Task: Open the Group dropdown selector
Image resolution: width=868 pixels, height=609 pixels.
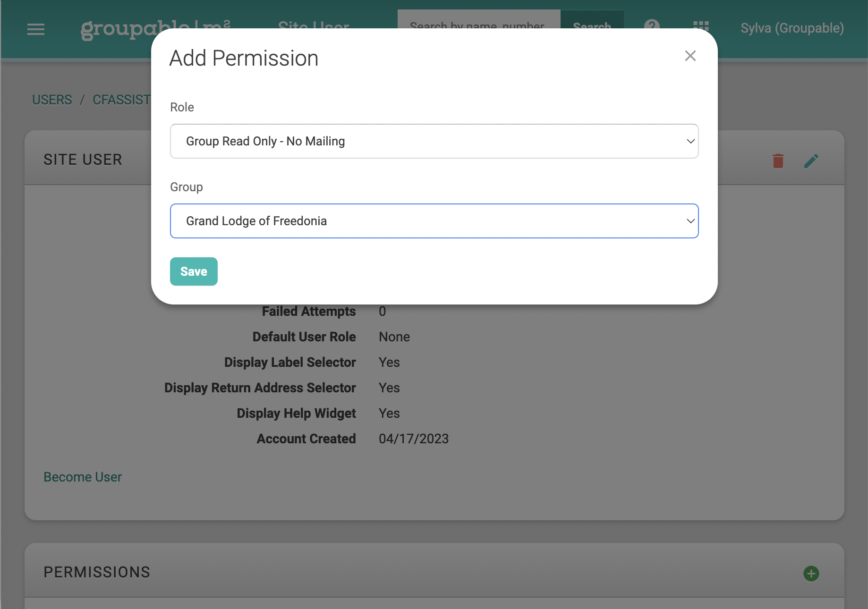Action: click(434, 221)
